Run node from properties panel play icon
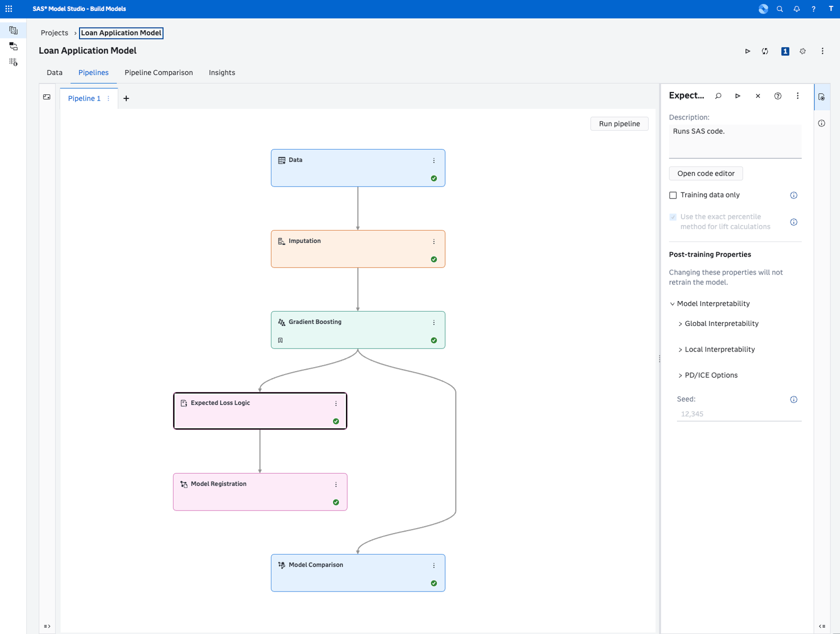The height and width of the screenshot is (634, 840). pos(737,96)
